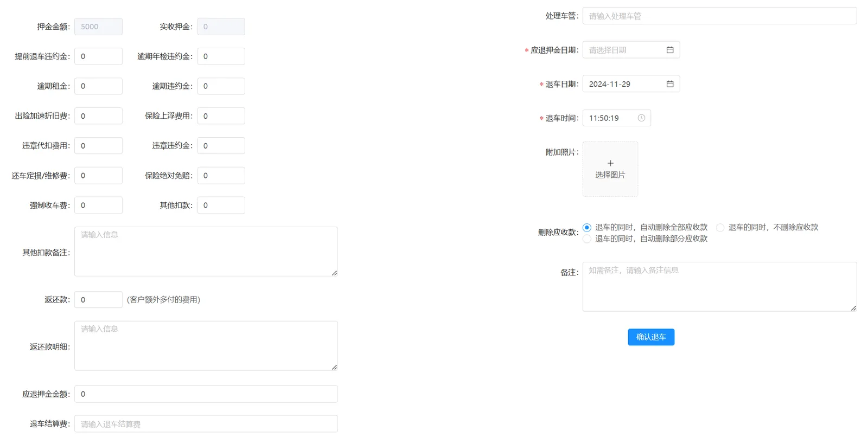Click the 逾期年检违约金 input

pos(221,56)
